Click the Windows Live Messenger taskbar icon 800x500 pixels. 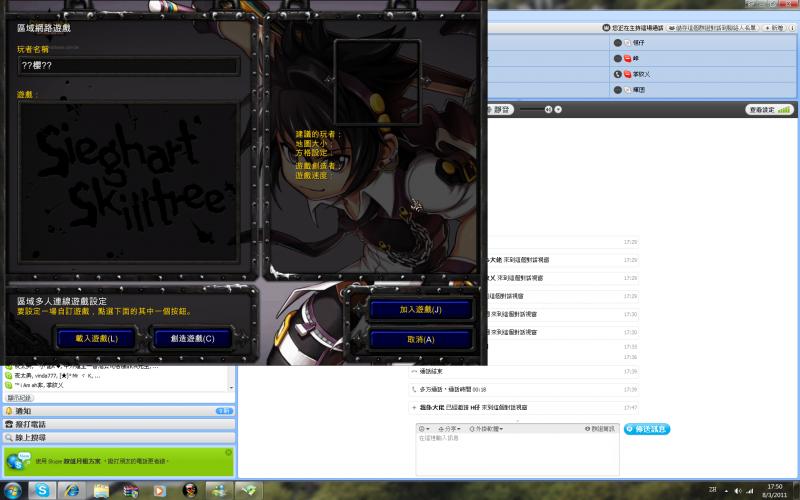click(219, 490)
